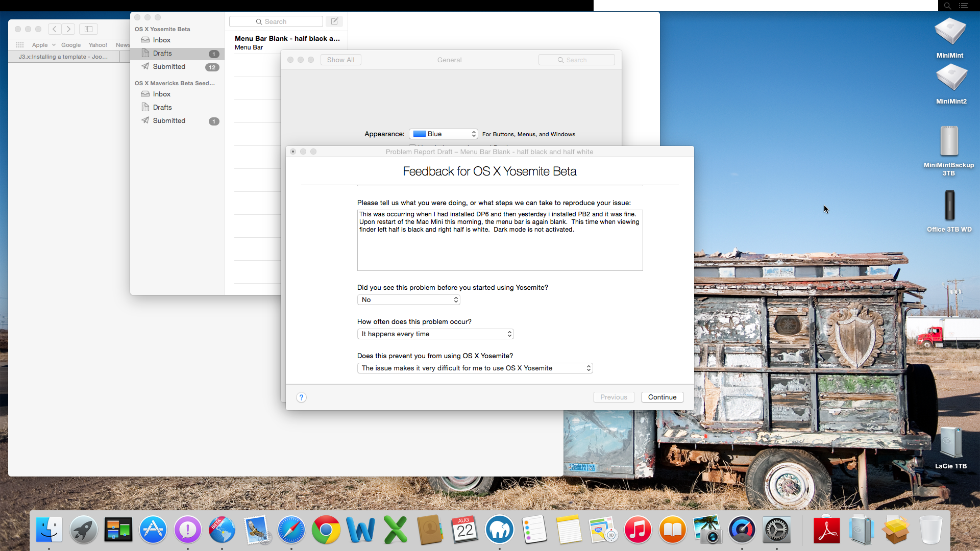The image size is (980, 551).
Task: Open Yosemite Beta Inbox
Action: tap(177, 40)
